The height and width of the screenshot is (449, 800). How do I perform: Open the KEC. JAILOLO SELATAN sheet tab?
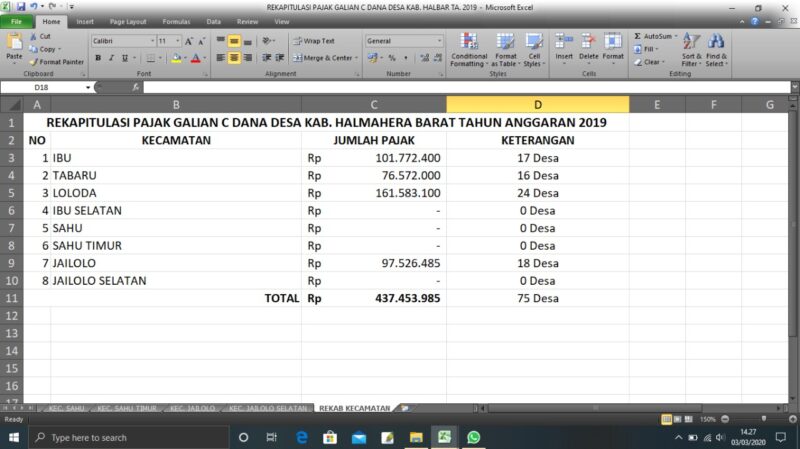click(267, 408)
